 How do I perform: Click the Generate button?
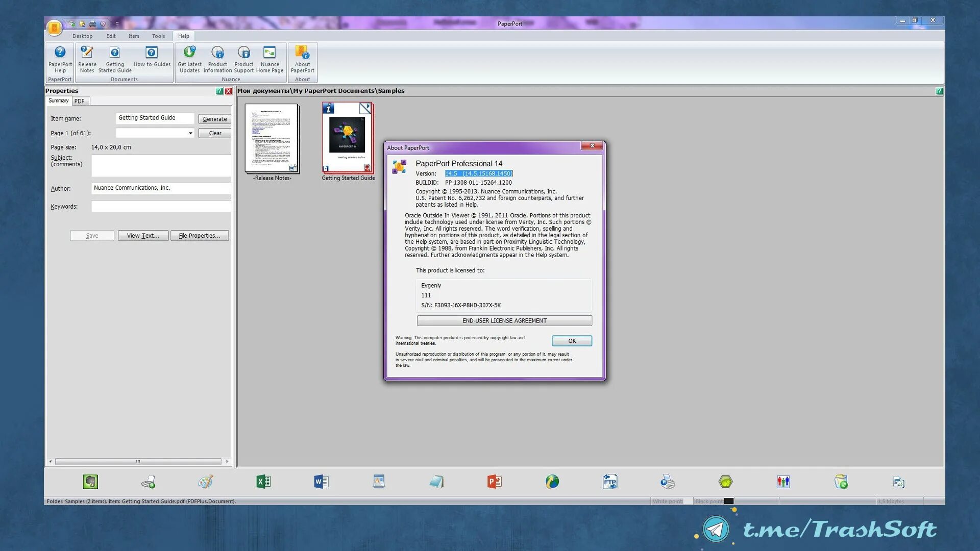click(215, 119)
